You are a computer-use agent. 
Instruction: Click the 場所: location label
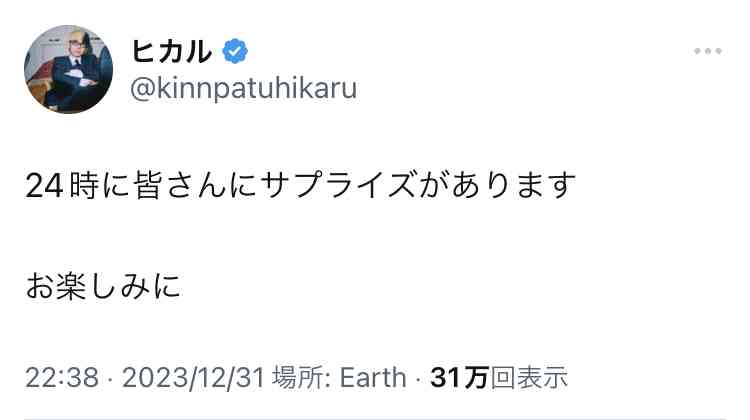click(302, 377)
